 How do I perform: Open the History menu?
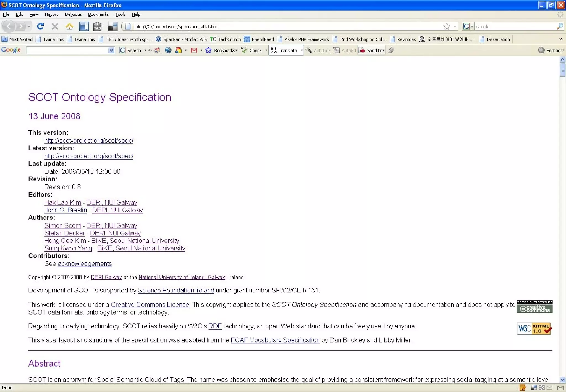51,14
